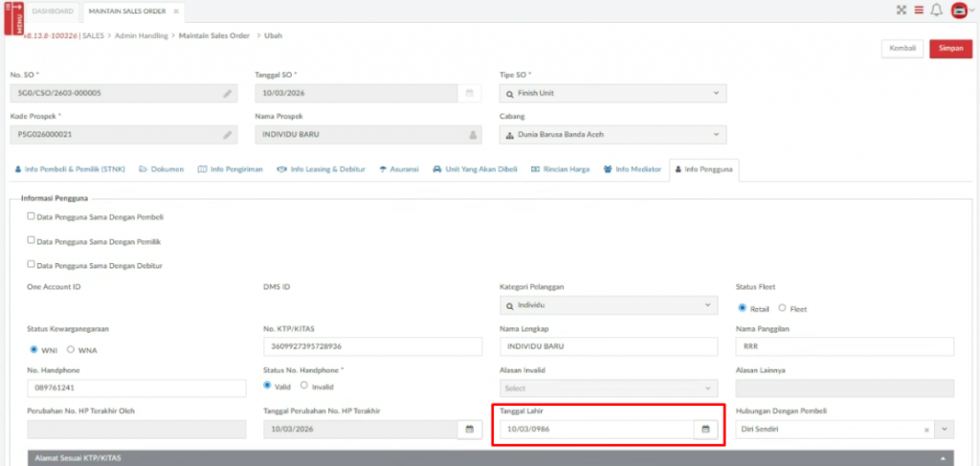Click the No. Handphone input field
Screen dimensions: 980x466
(138, 388)
